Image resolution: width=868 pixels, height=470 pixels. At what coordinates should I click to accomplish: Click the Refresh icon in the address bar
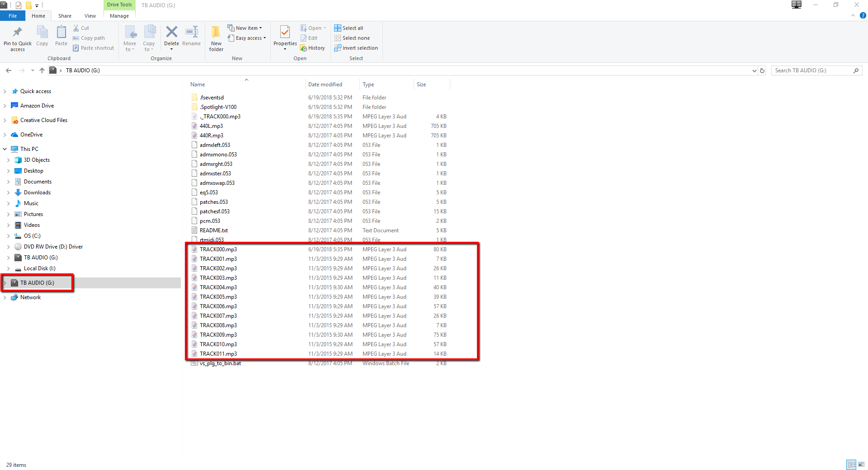762,70
